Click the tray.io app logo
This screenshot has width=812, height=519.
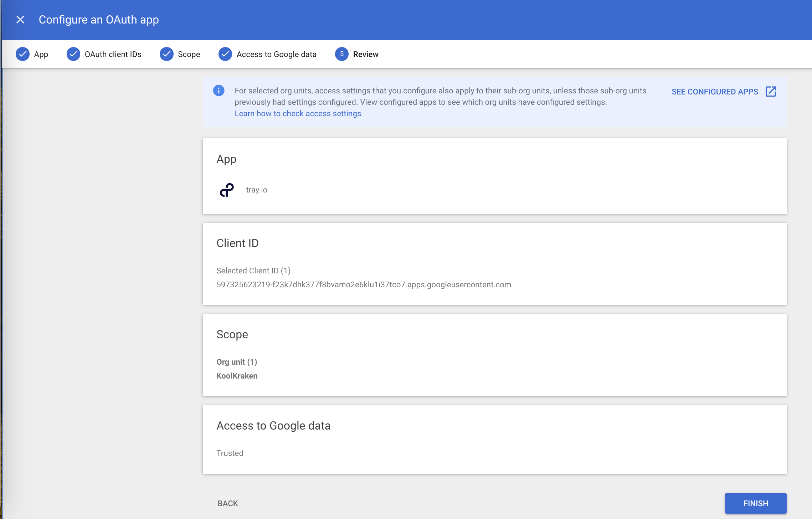(227, 189)
